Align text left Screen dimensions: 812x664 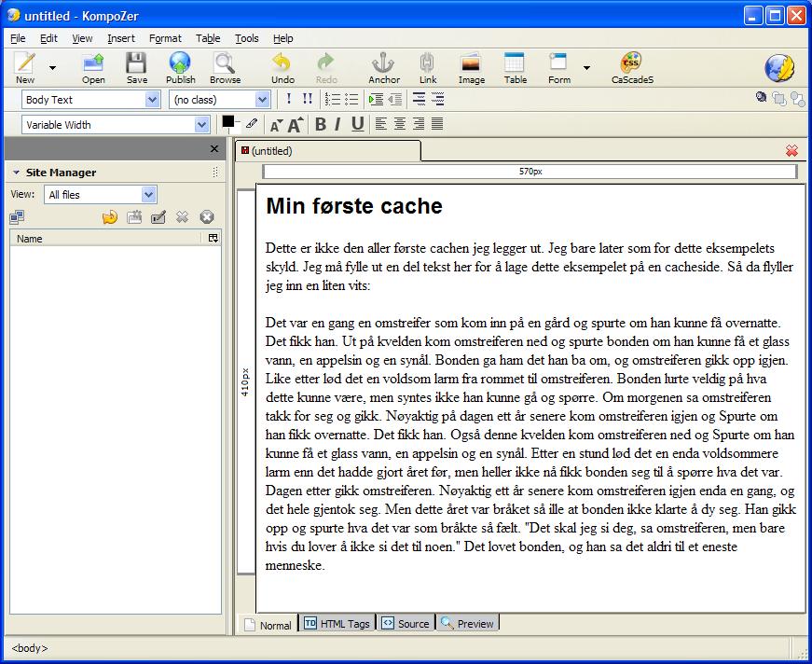pos(380,124)
